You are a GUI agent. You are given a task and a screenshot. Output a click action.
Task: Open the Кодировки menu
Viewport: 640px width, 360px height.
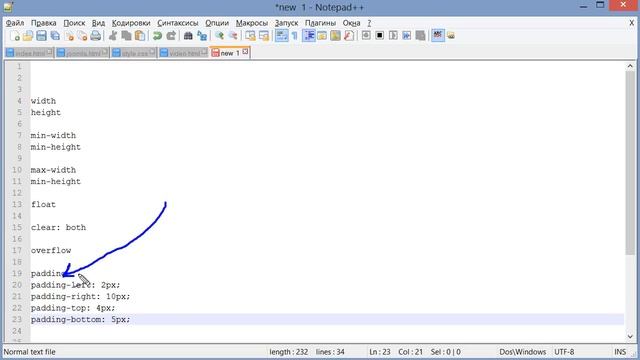[x=131, y=23]
